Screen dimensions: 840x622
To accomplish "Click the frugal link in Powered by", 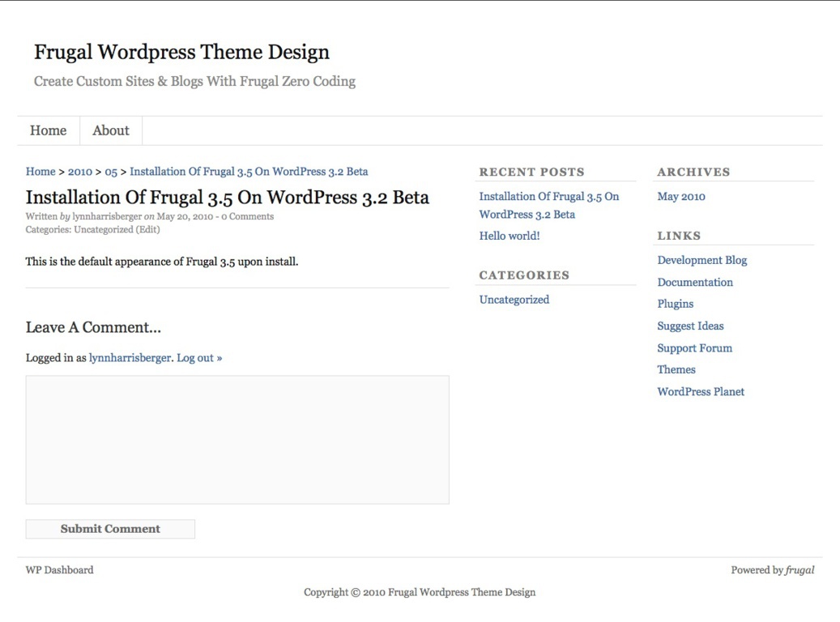I will [799, 570].
